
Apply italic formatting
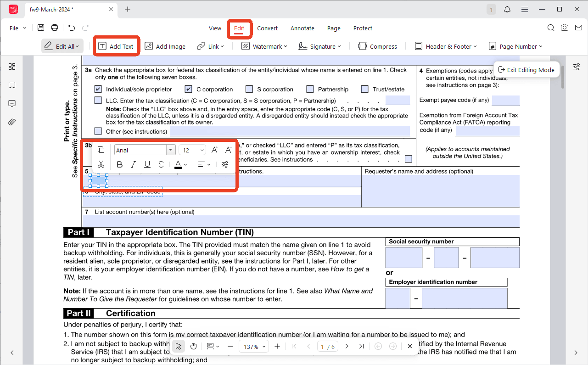[x=133, y=164]
